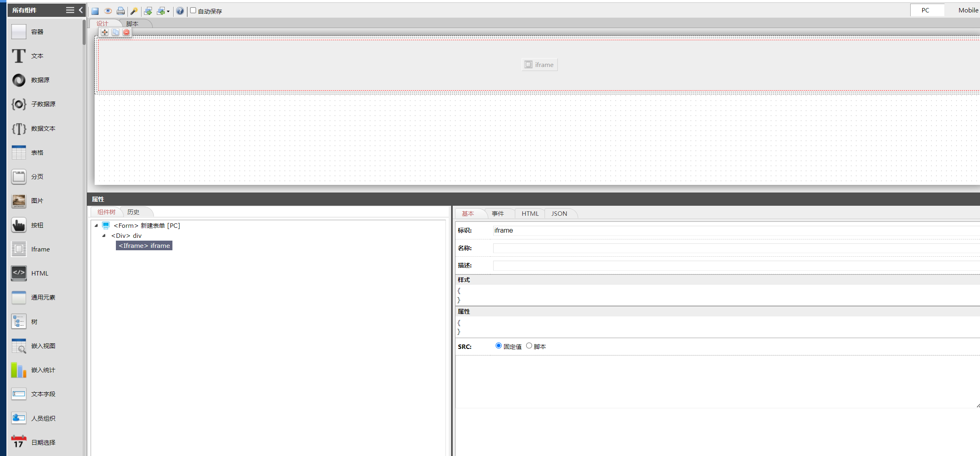Click the copy component icon above iframe
Screen dimensions: 980x456
[x=115, y=32]
